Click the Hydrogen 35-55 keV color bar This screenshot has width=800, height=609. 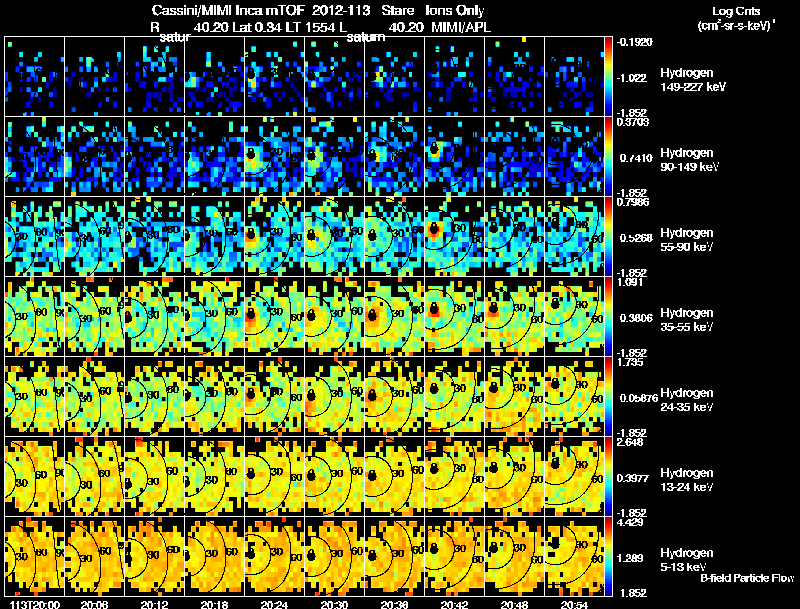point(608,316)
